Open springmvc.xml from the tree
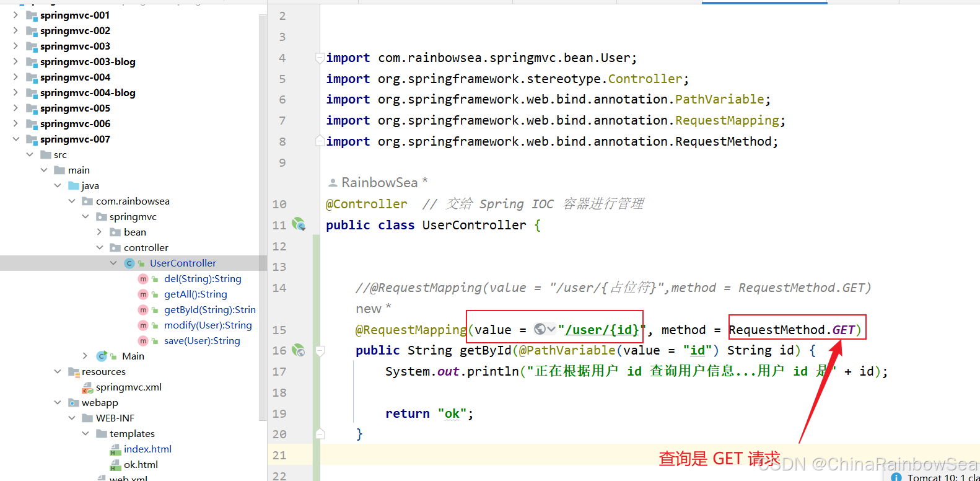The image size is (980, 481). pyautogui.click(x=129, y=387)
